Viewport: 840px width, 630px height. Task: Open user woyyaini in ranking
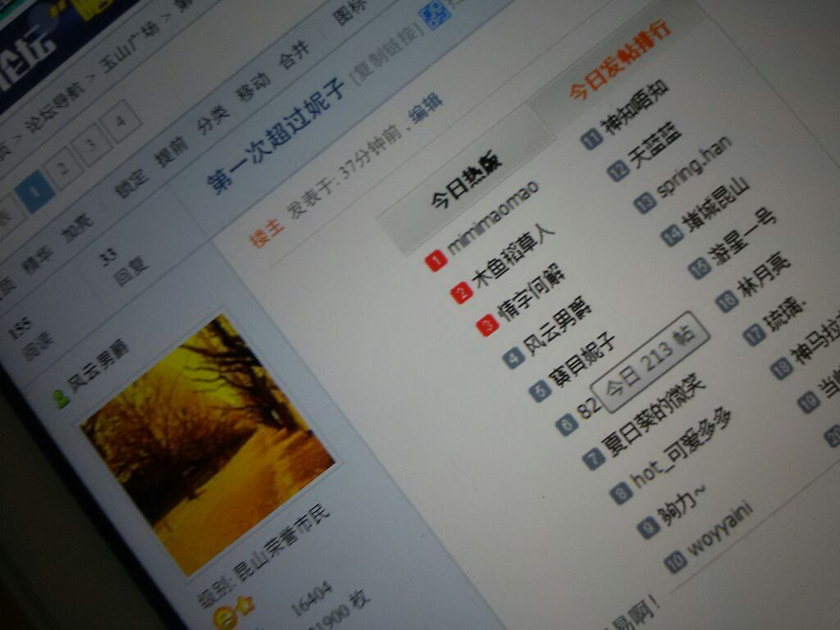[719, 529]
